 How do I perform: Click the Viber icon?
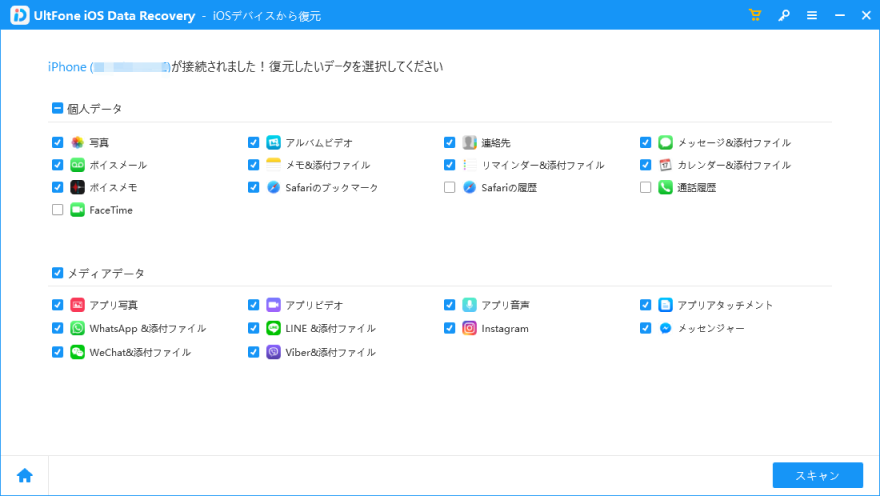click(273, 352)
